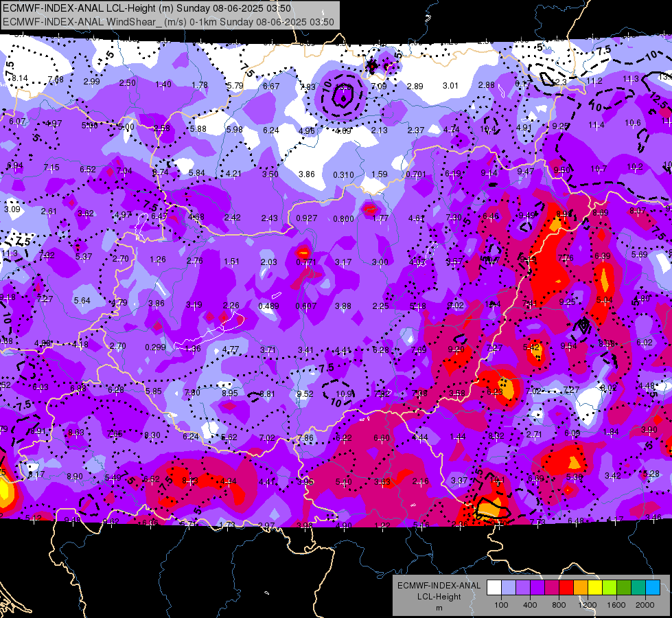The image size is (672, 618).
Task: Click the wind shear value 5.64
Action: pyautogui.click(x=82, y=301)
